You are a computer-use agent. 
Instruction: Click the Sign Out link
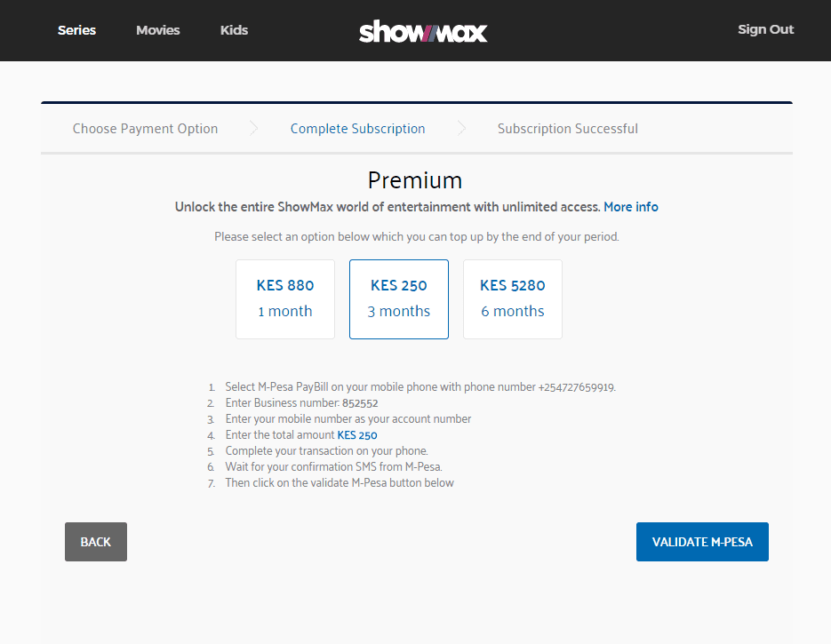(766, 29)
